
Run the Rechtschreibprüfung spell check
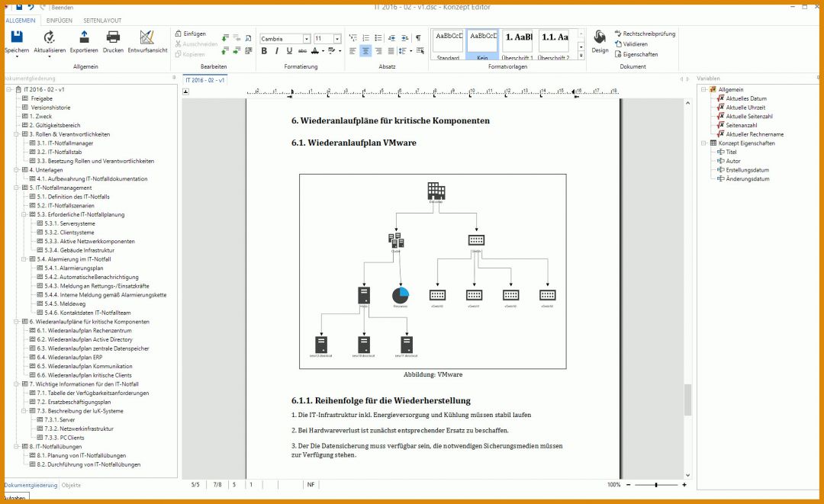[x=645, y=34]
